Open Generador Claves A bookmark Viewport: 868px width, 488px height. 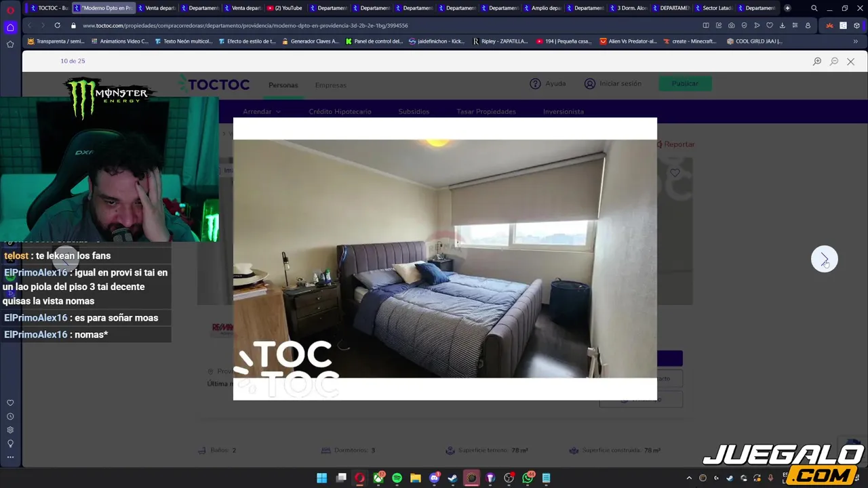[310, 41]
